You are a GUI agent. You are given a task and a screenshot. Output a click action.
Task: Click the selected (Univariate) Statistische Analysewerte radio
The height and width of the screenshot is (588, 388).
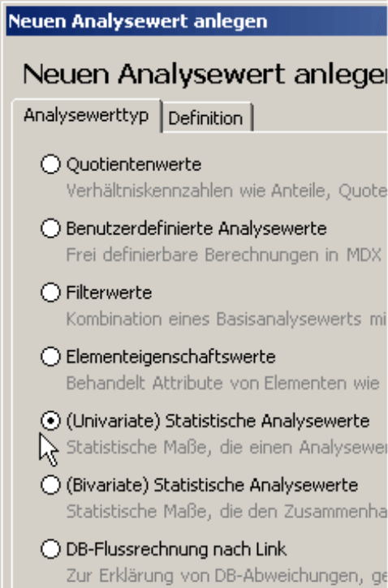tap(50, 421)
